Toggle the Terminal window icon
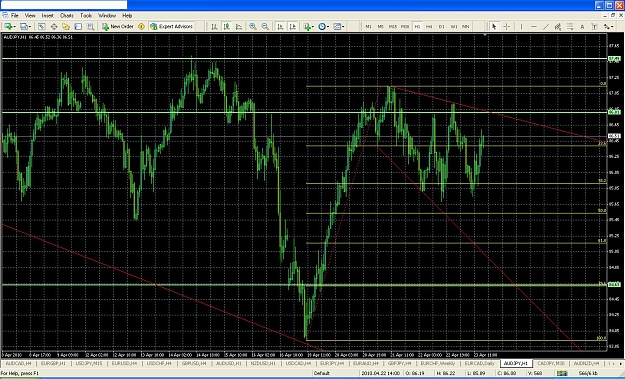 pyautogui.click(x=78, y=26)
